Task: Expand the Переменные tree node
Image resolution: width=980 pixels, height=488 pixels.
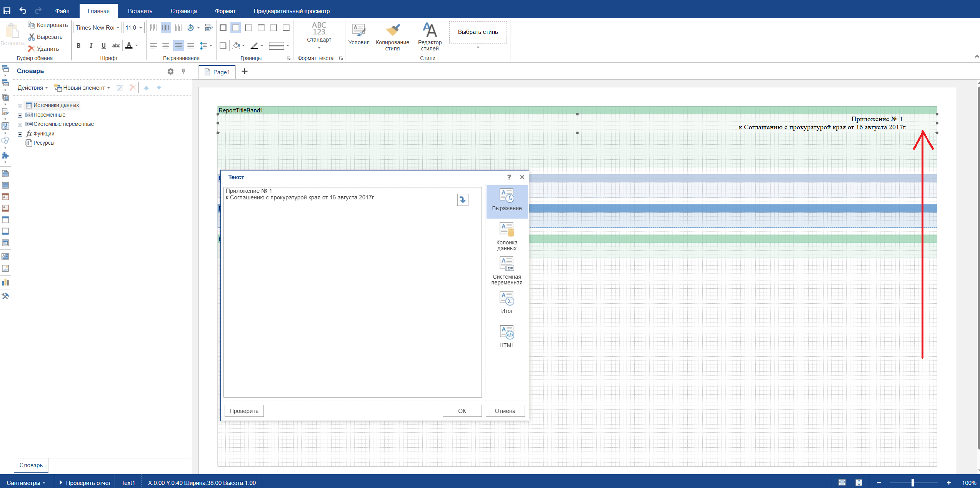Action: pyautogui.click(x=20, y=115)
